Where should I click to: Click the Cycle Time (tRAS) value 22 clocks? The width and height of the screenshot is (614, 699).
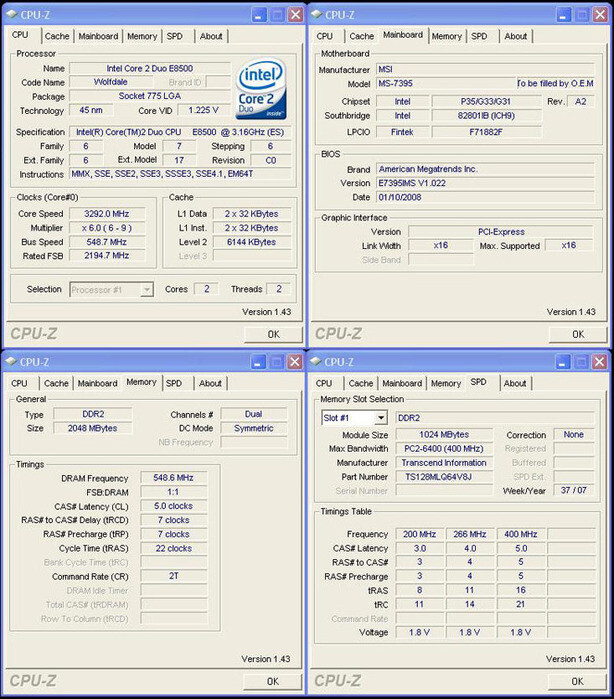pos(173,548)
